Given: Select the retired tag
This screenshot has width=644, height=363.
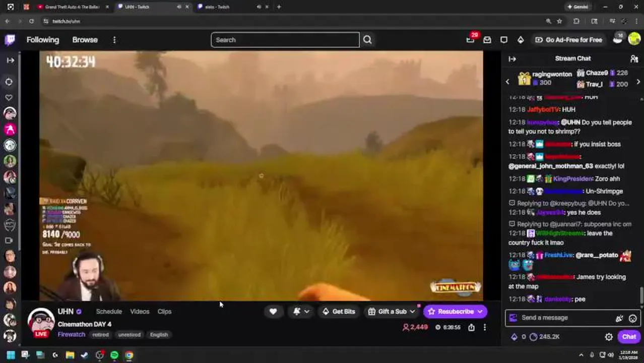Looking at the screenshot, I should [x=100, y=335].
